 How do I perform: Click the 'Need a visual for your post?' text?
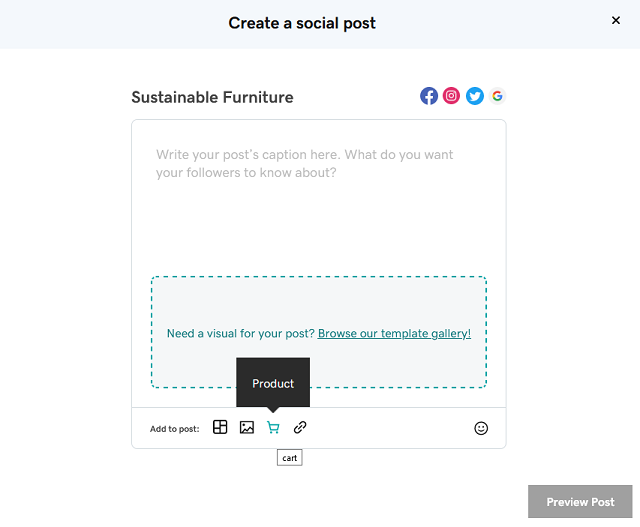click(240, 333)
